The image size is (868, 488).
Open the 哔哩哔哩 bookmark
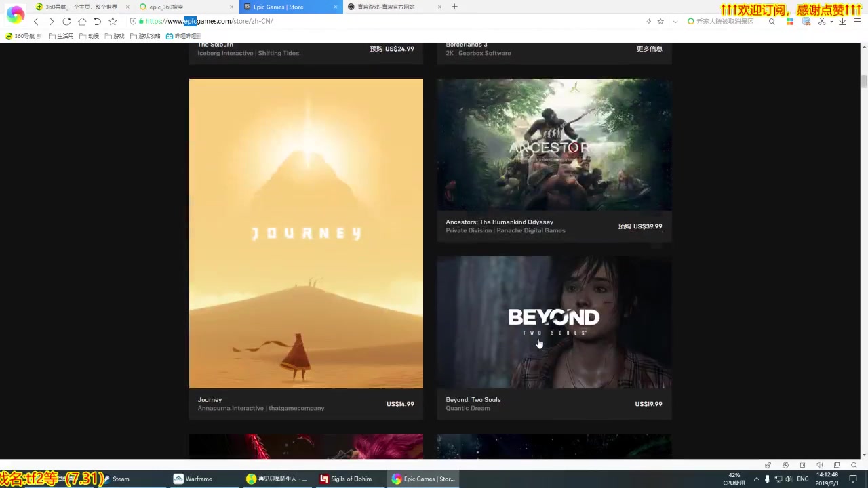coord(183,36)
